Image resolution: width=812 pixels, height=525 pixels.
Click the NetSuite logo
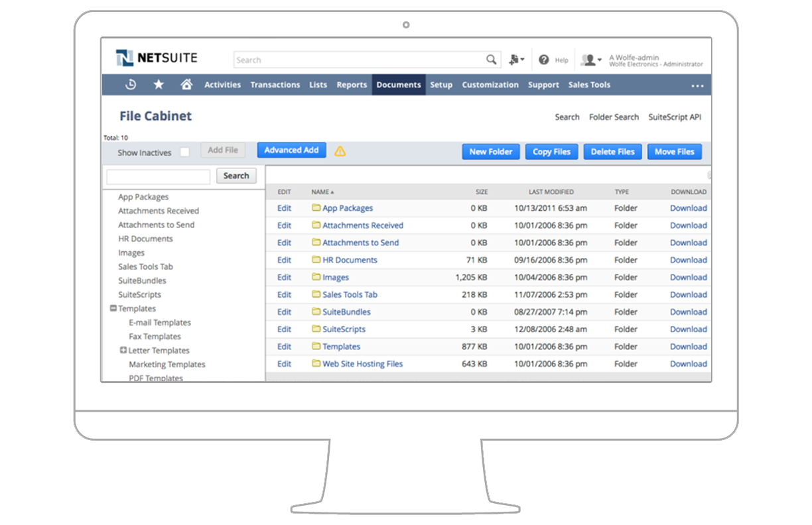[x=157, y=58]
